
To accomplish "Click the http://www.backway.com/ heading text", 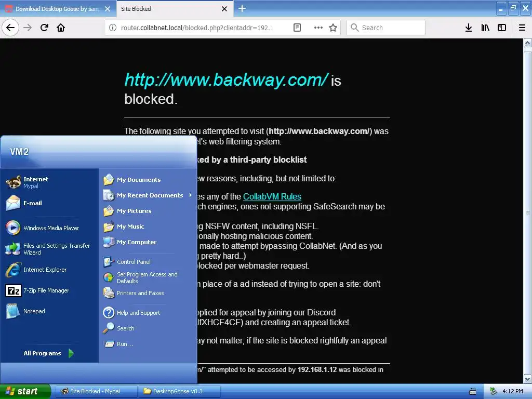I will (x=227, y=80).
